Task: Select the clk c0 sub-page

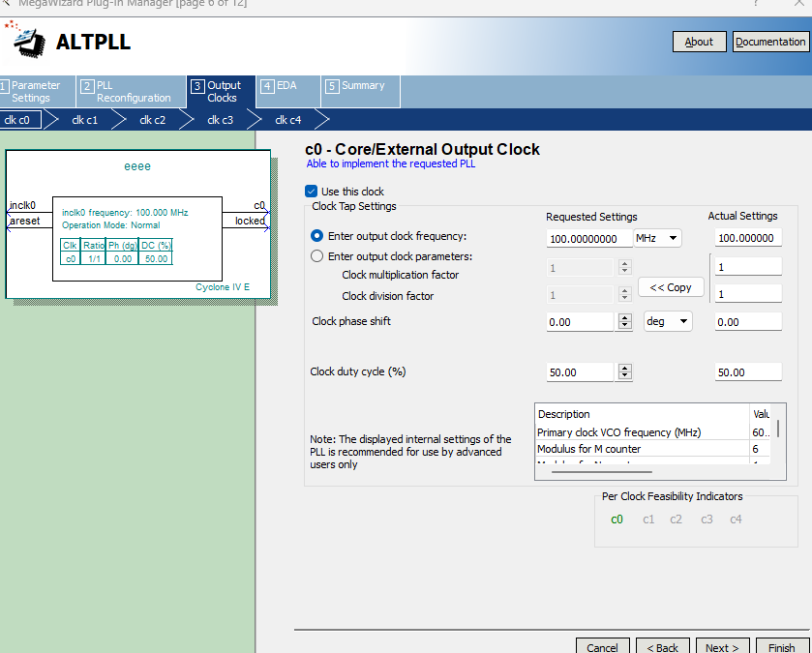Action: point(20,120)
